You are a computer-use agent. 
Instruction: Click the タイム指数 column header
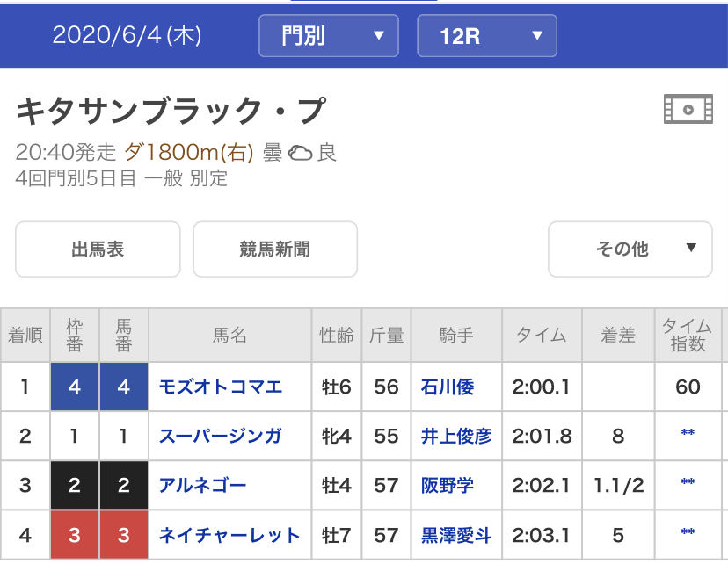(x=688, y=335)
